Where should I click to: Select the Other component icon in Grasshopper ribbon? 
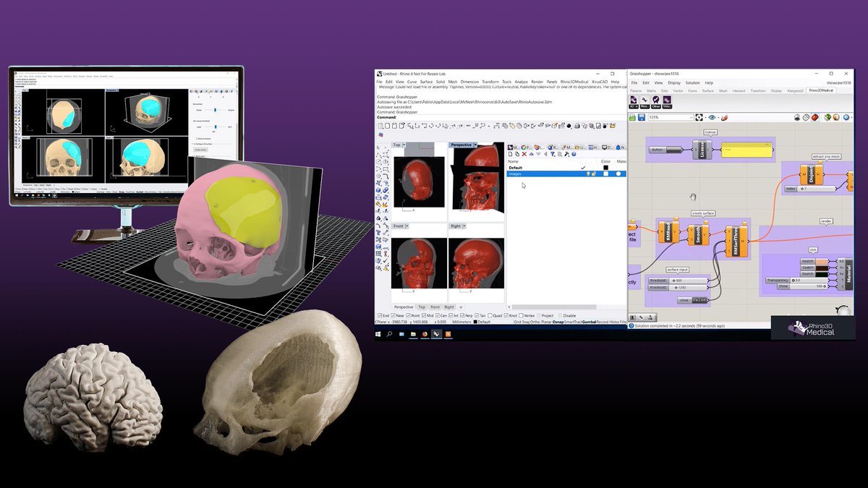656,100
